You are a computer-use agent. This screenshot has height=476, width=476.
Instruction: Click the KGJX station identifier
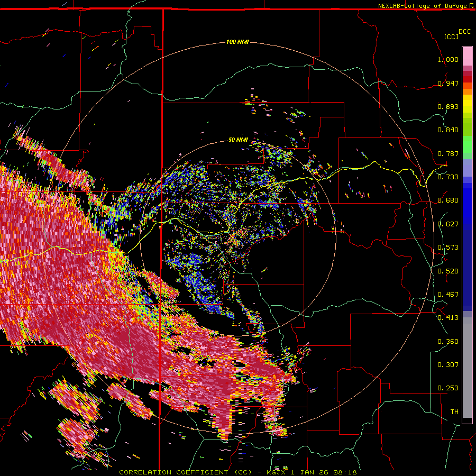click(276, 472)
